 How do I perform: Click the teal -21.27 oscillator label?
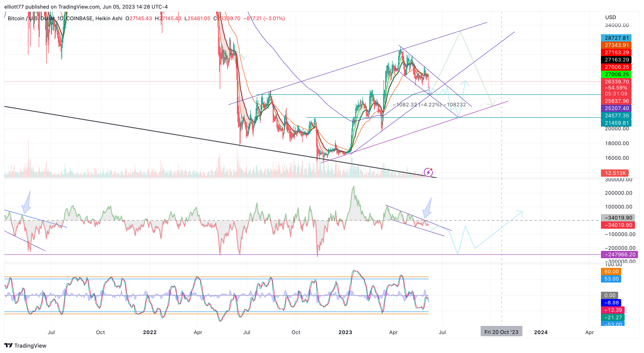pyautogui.click(x=613, y=317)
